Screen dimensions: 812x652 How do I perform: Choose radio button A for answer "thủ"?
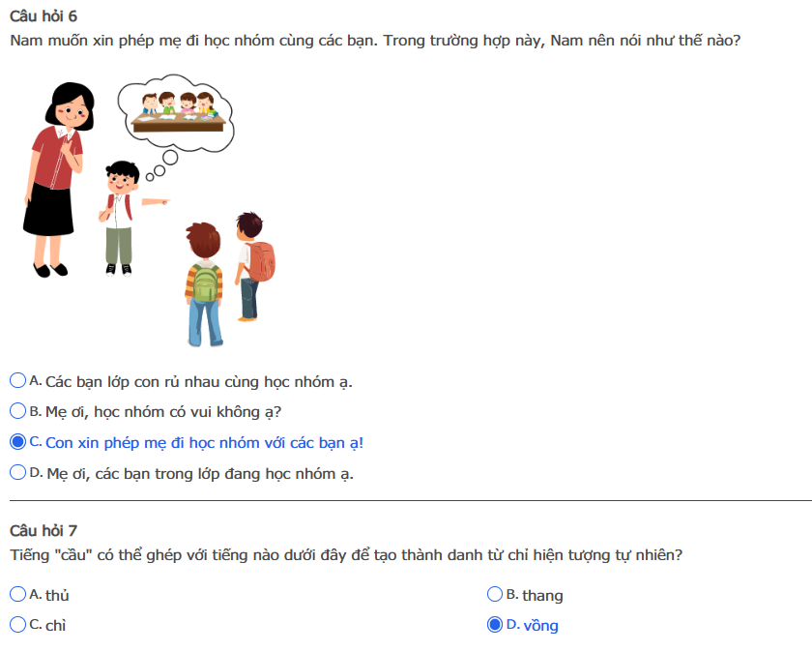17,594
